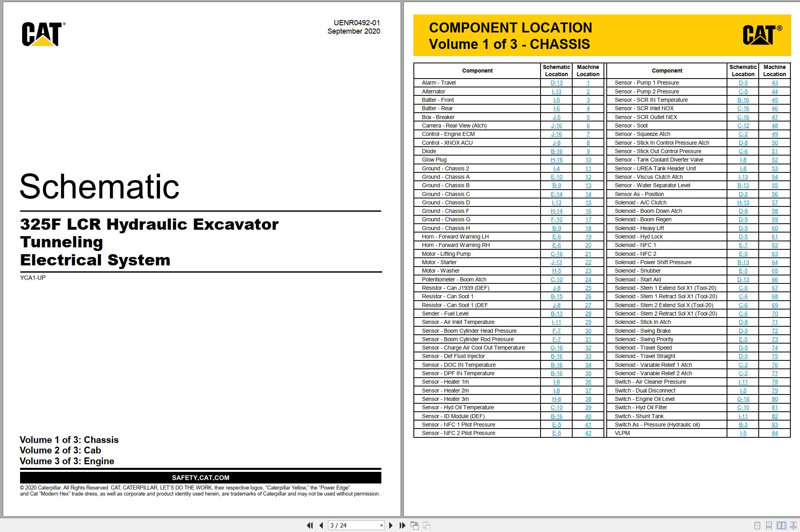Switch to single page view layout

click(757, 525)
